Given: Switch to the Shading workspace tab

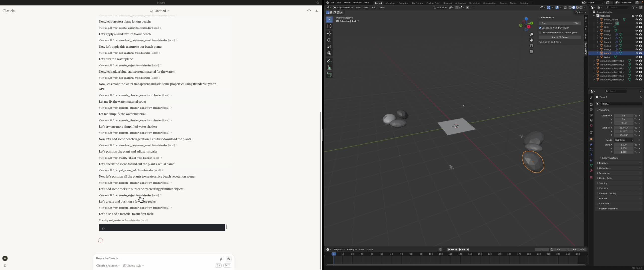Looking at the screenshot, I should pyautogui.click(x=447, y=3).
